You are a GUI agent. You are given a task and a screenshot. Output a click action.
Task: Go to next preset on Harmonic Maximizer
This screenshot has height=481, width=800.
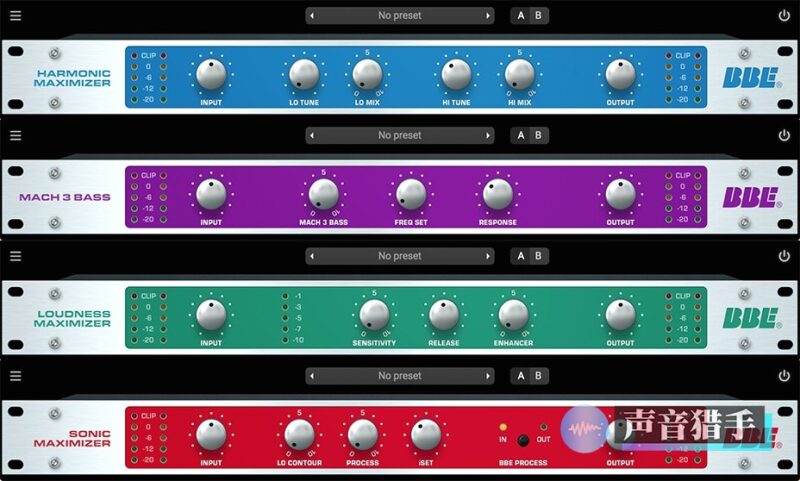(488, 15)
